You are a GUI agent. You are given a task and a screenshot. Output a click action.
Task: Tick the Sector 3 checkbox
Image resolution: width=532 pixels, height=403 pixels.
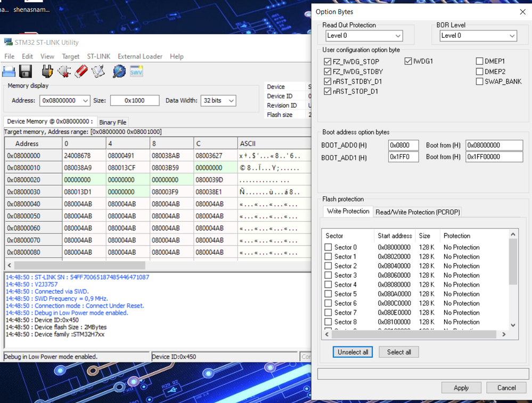tap(328, 275)
